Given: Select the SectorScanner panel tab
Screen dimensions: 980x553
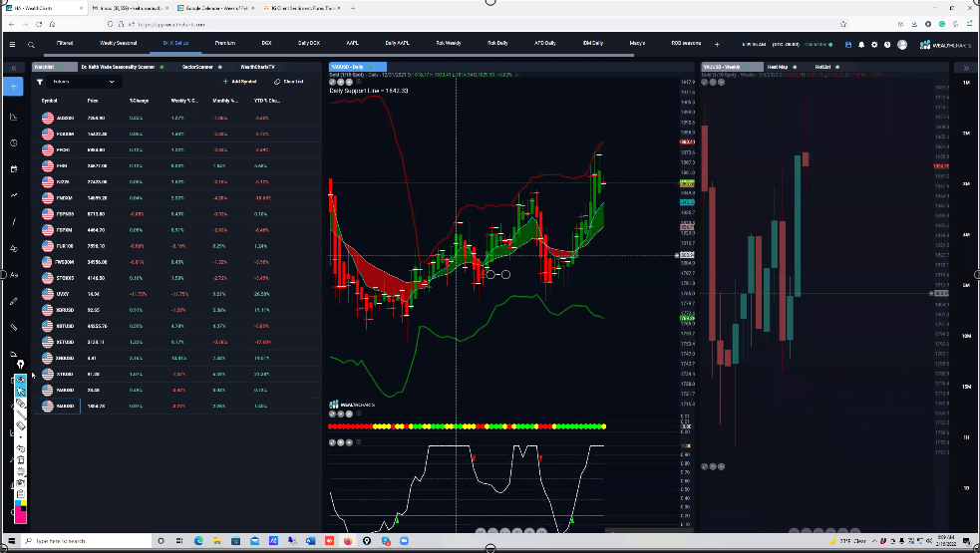Looking at the screenshot, I should tap(197, 67).
